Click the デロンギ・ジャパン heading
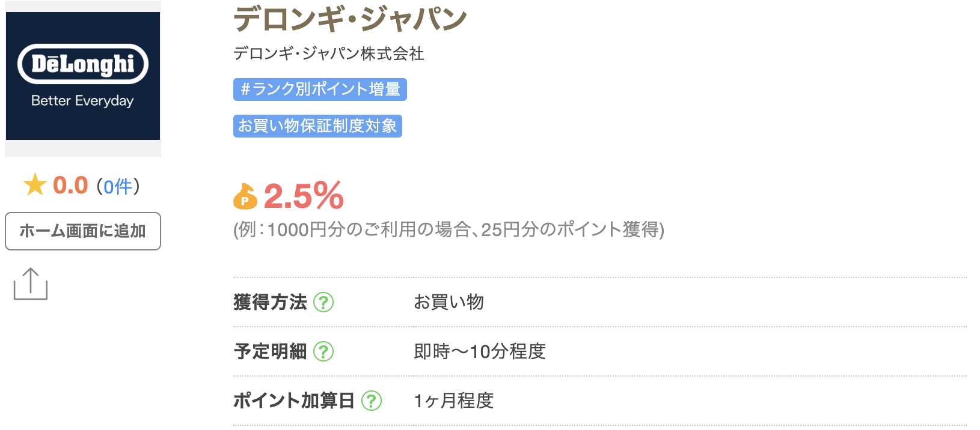Image resolution: width=980 pixels, height=430 pixels. [x=350, y=19]
